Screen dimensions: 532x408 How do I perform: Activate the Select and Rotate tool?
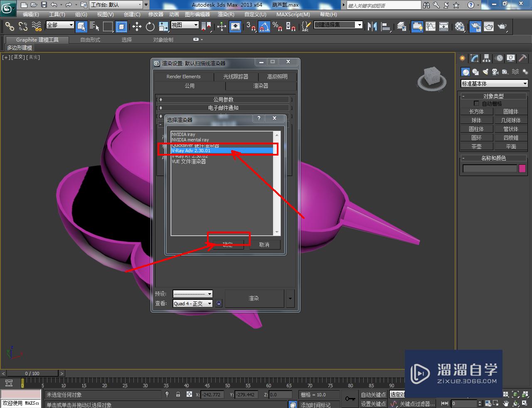tap(150, 27)
